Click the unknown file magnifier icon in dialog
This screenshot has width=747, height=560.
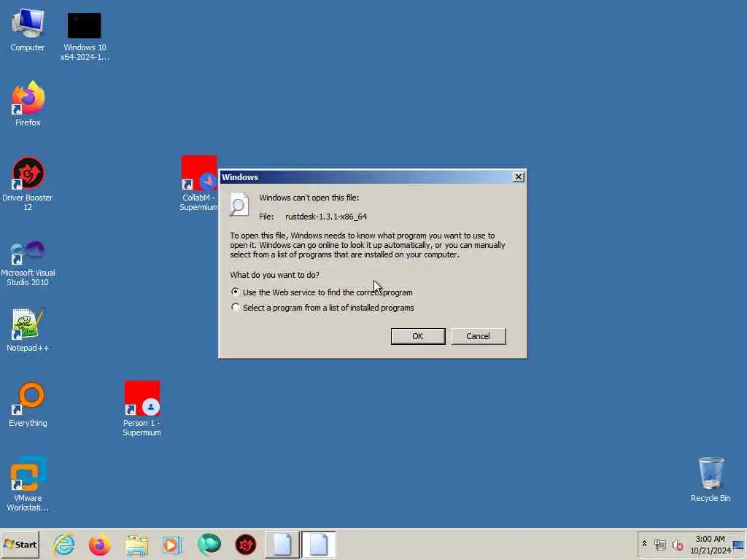coord(239,205)
